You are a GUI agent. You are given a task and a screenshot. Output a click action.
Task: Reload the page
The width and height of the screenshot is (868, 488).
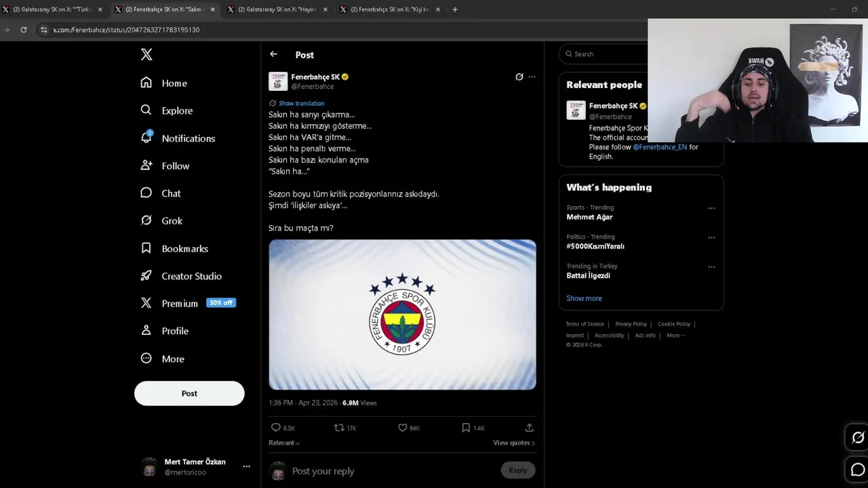point(24,30)
